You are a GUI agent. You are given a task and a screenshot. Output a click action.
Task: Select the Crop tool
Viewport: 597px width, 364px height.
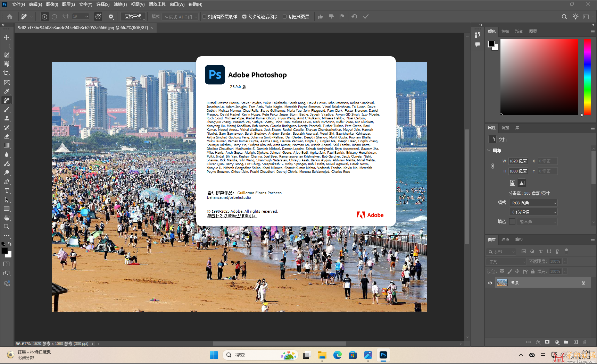7,73
